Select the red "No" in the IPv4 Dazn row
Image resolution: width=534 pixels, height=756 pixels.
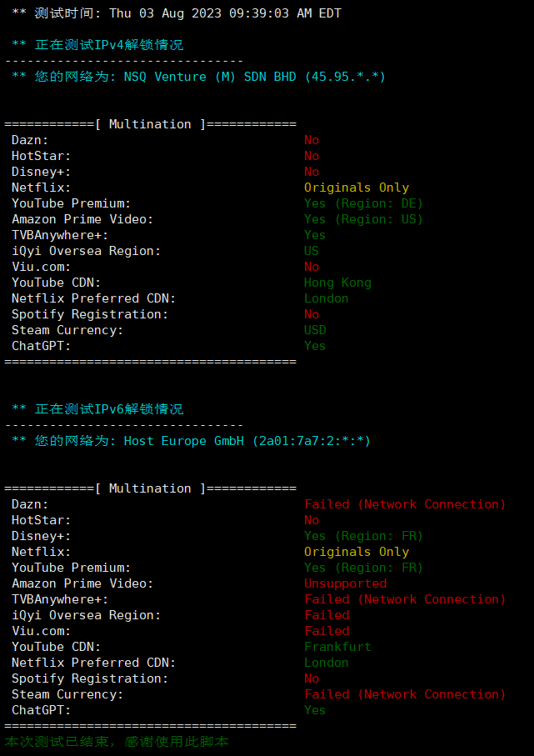tap(312, 140)
